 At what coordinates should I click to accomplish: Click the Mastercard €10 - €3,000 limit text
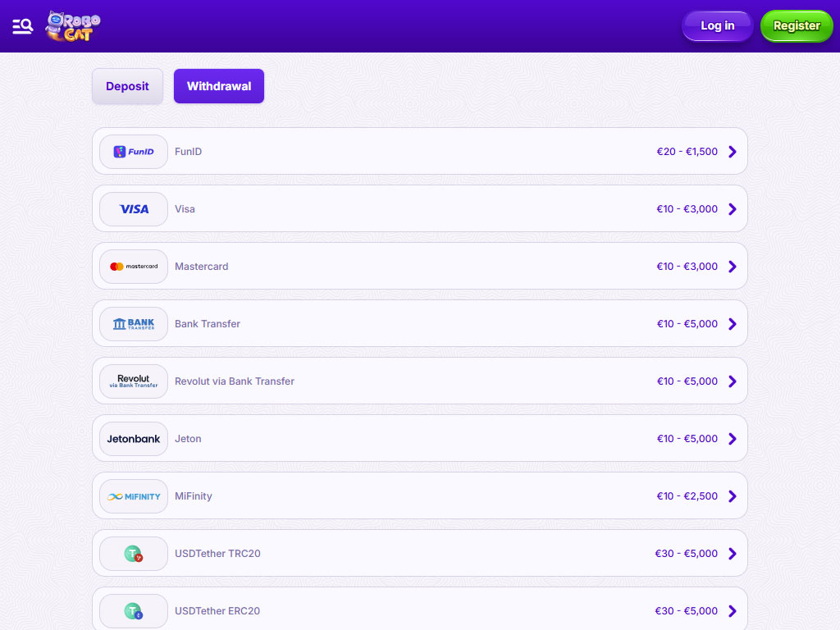tap(687, 267)
